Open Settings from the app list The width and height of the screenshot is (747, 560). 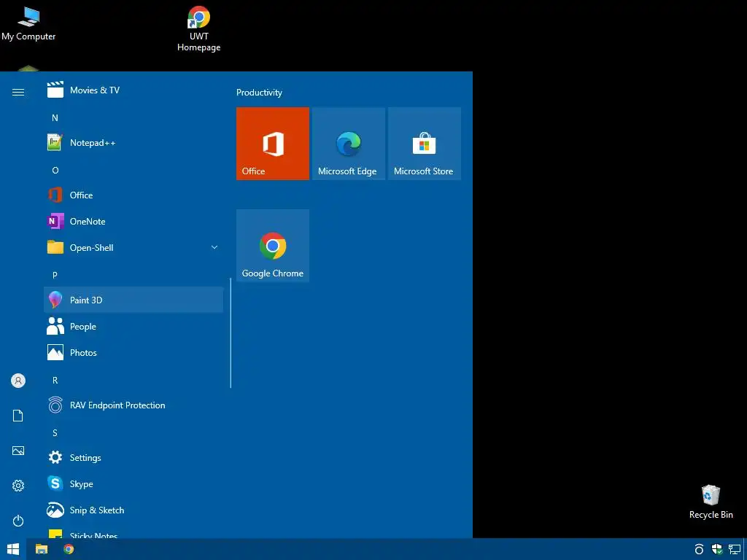pyautogui.click(x=133, y=457)
